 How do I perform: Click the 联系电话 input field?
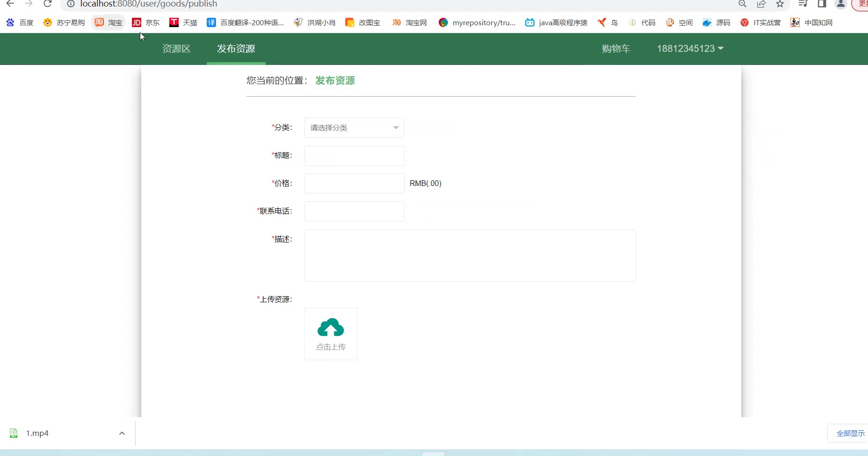[x=354, y=211]
